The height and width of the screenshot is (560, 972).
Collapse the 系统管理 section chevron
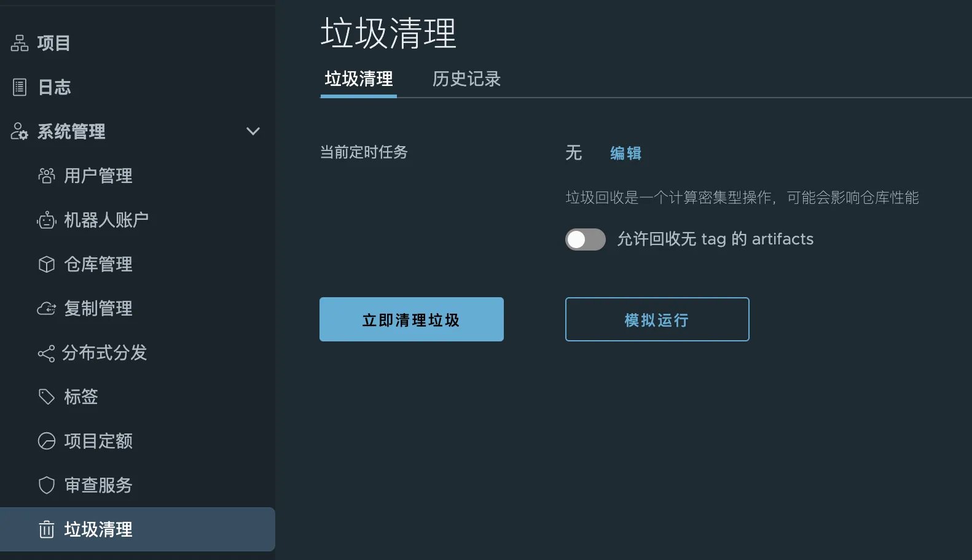click(253, 131)
